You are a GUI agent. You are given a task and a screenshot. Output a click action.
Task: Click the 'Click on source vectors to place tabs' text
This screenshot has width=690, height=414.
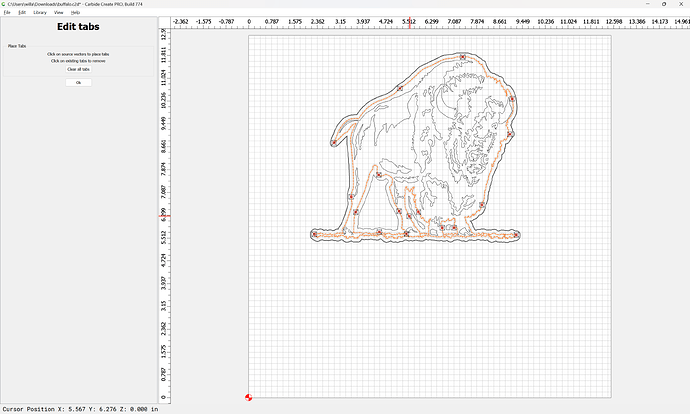[x=78, y=54]
